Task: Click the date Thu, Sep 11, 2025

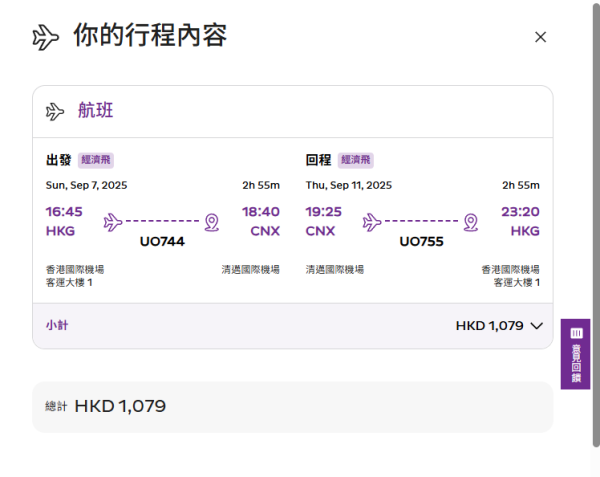Action: [349, 185]
